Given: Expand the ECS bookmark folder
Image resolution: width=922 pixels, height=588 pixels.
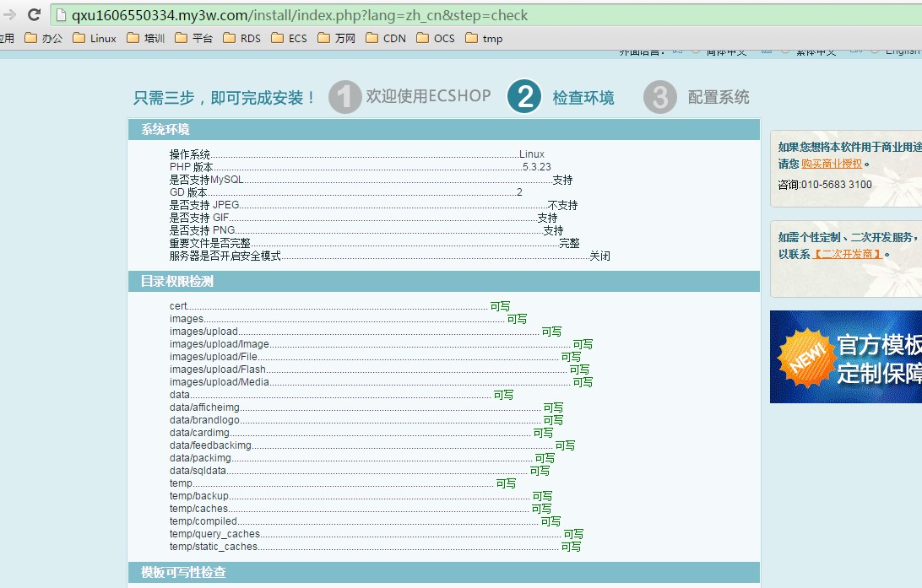Looking at the screenshot, I should click(289, 38).
